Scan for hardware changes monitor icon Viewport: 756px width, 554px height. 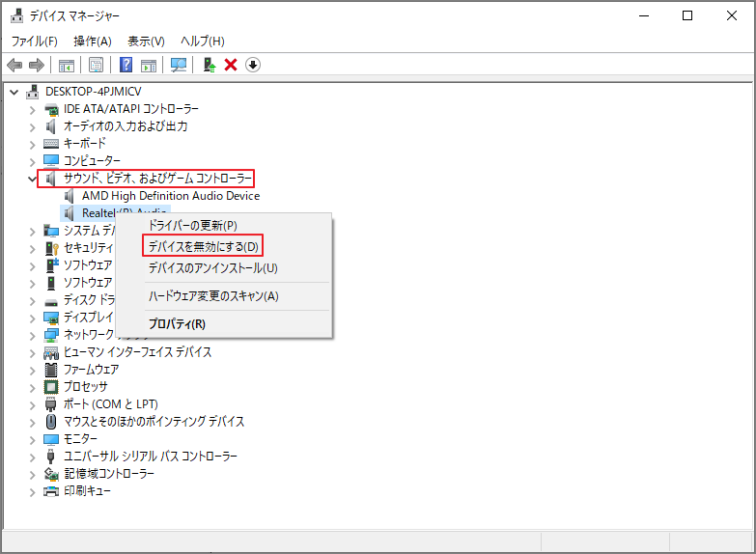pos(179,65)
